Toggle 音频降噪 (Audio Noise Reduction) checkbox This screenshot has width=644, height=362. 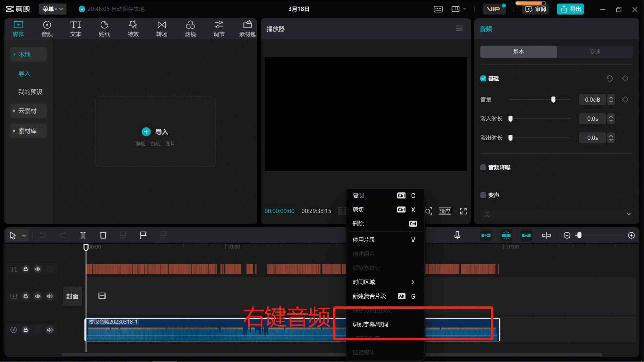(x=483, y=167)
